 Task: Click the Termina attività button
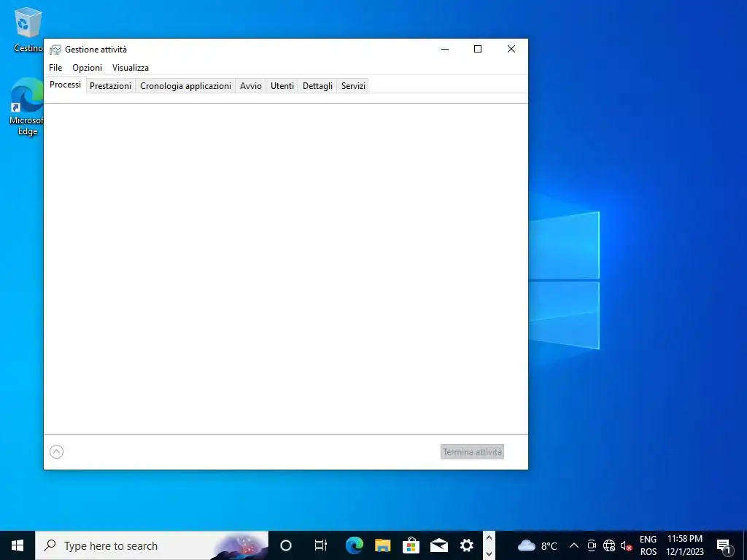tap(472, 452)
